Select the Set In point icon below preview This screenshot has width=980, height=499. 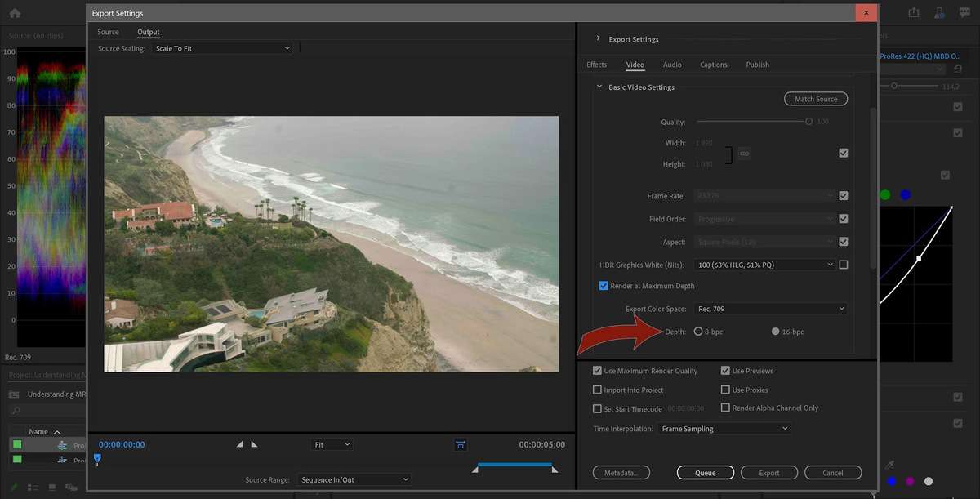click(239, 443)
